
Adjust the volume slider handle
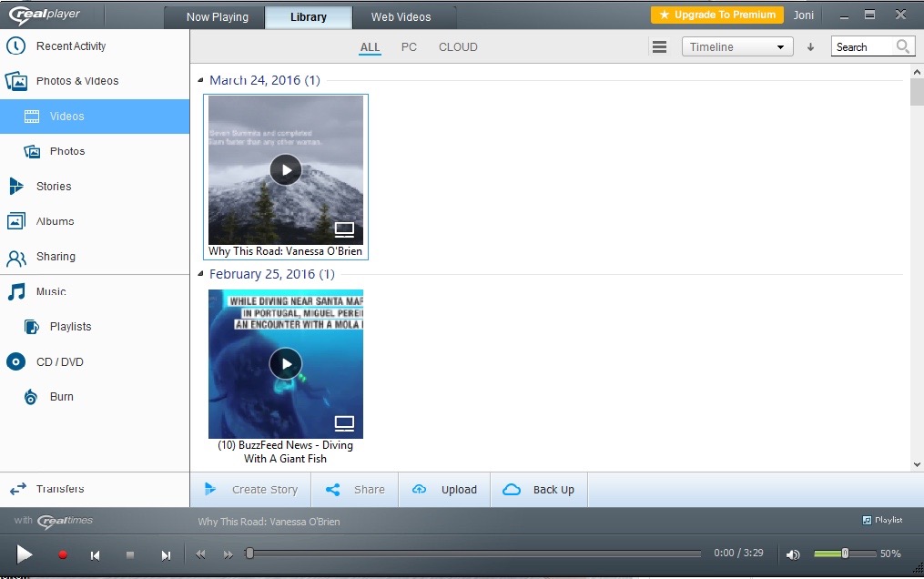click(x=845, y=554)
